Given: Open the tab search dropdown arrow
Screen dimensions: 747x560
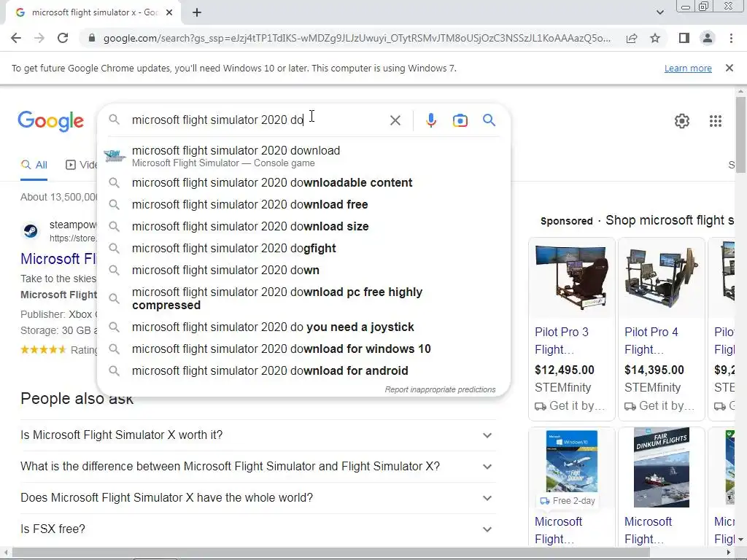Looking at the screenshot, I should (659, 12).
